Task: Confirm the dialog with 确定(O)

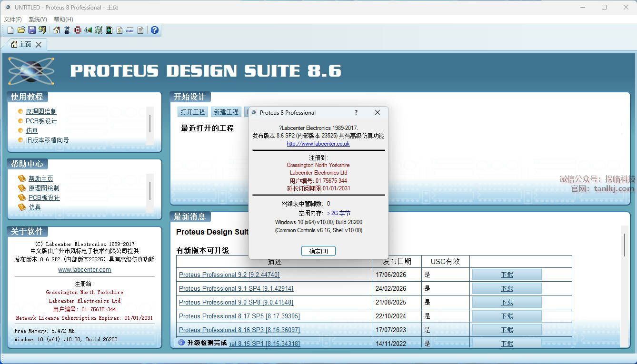Action: 318,251
